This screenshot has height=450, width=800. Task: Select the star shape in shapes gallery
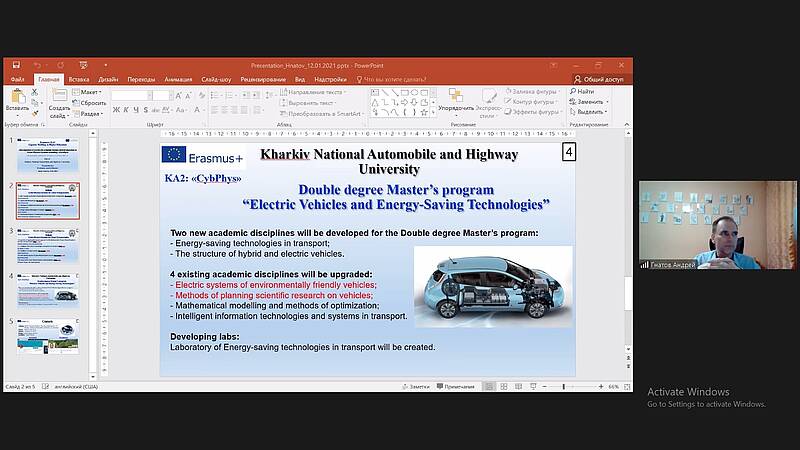point(424,112)
